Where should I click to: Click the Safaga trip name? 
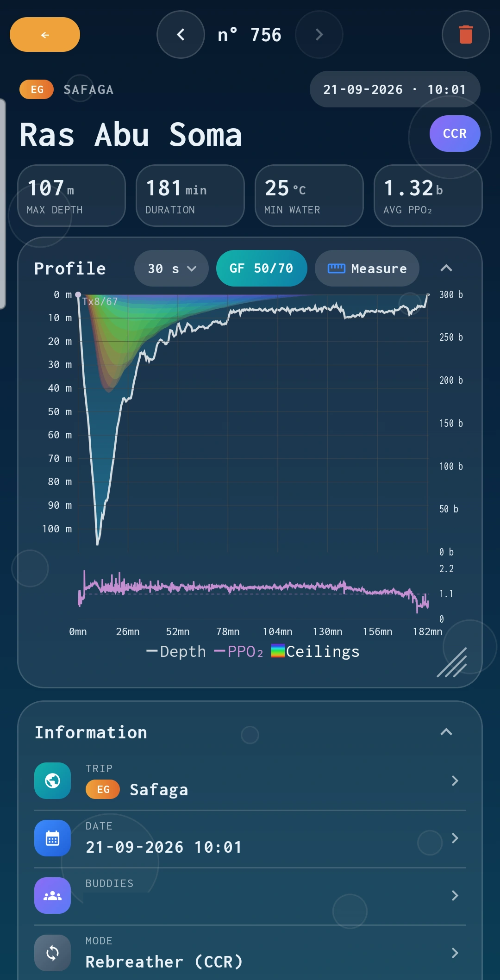(x=159, y=790)
